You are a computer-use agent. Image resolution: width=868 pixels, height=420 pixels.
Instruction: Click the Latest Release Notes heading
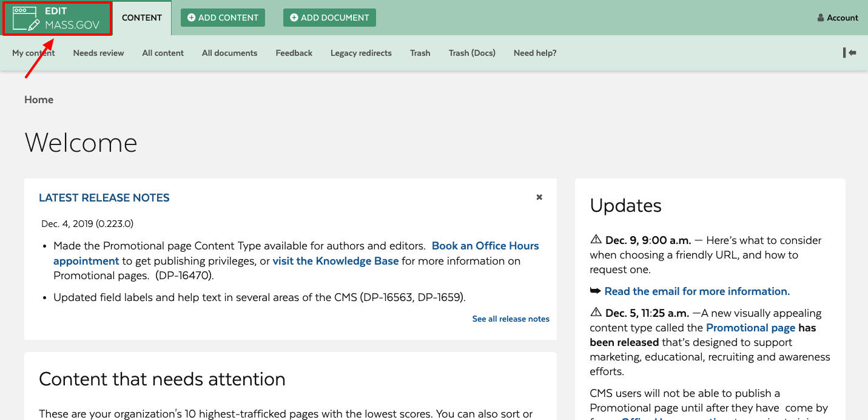click(x=104, y=198)
